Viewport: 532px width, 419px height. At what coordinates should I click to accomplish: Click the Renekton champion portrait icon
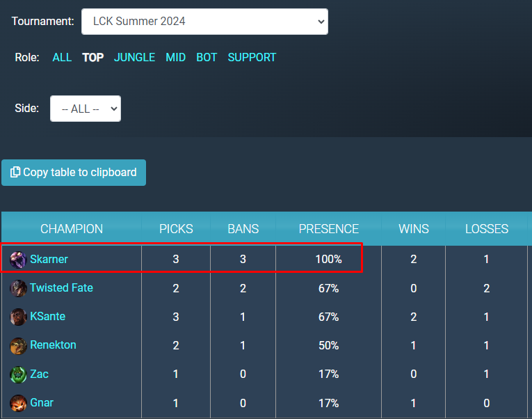pyautogui.click(x=19, y=345)
